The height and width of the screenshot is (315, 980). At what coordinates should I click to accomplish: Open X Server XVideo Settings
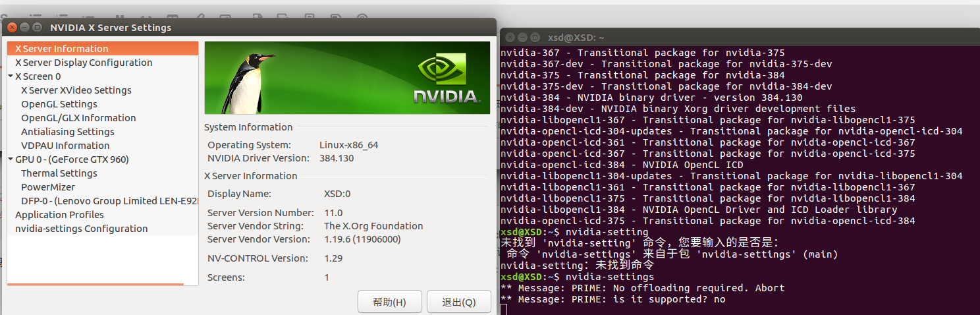tap(76, 90)
